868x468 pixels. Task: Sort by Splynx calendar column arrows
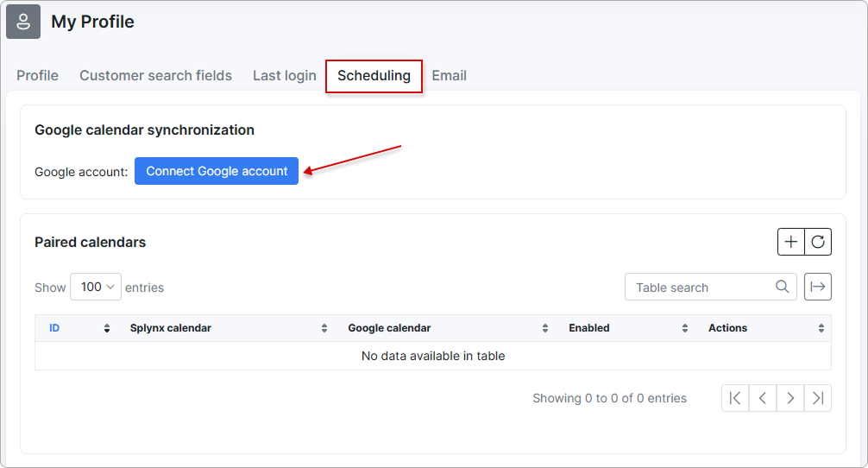[324, 328]
